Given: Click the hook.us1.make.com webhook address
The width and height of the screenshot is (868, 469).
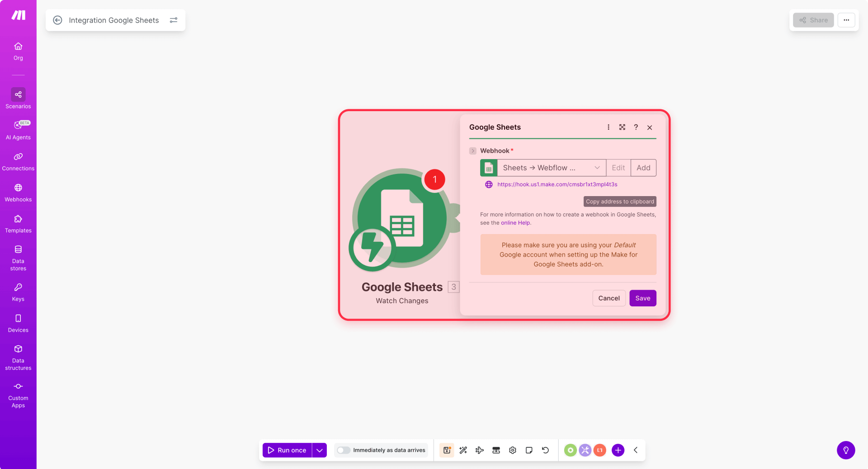Looking at the screenshot, I should coord(557,184).
